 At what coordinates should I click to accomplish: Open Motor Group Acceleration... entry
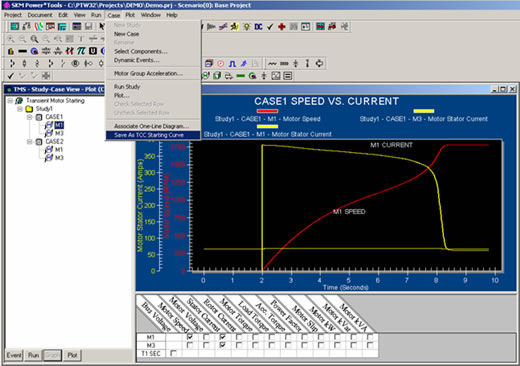(x=148, y=73)
